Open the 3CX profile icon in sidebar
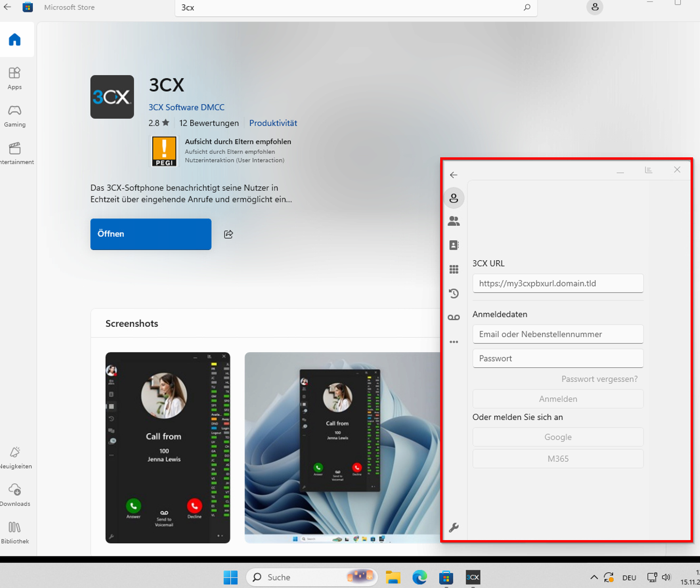700x588 pixels. 454,198
